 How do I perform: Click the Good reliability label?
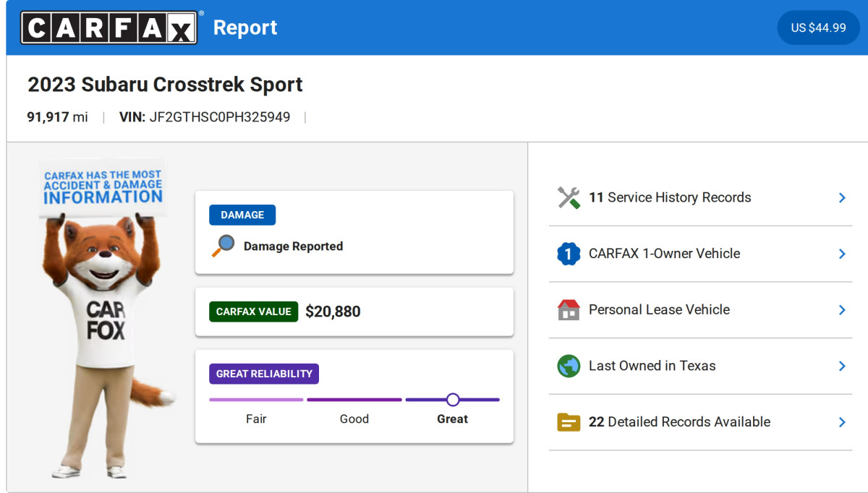click(x=354, y=419)
